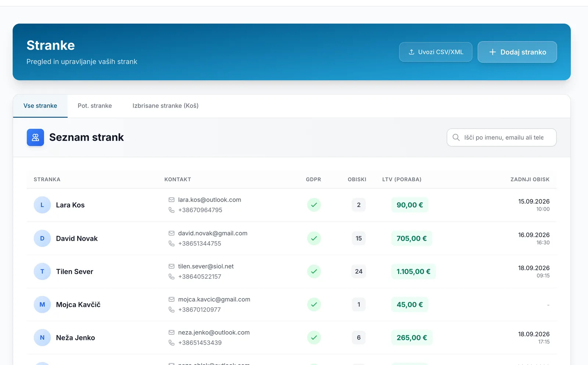
Task: Click phone number +38640522157
Action: [200, 276]
